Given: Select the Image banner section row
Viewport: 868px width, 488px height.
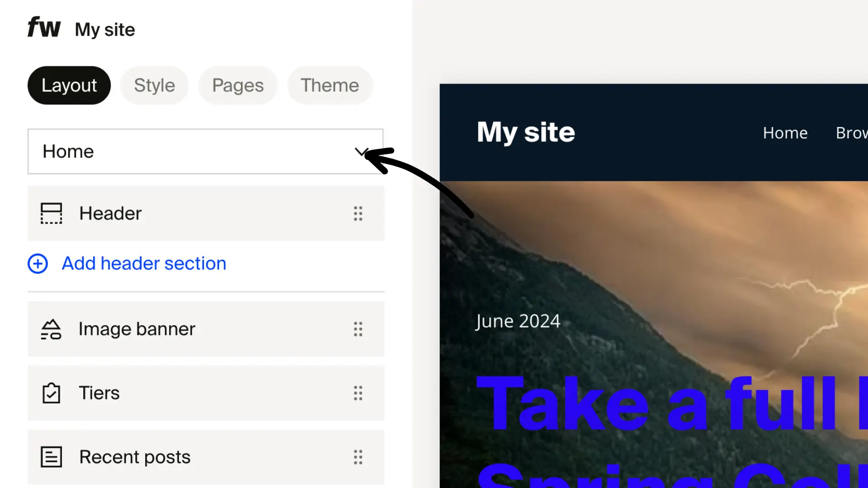Looking at the screenshot, I should [x=206, y=329].
